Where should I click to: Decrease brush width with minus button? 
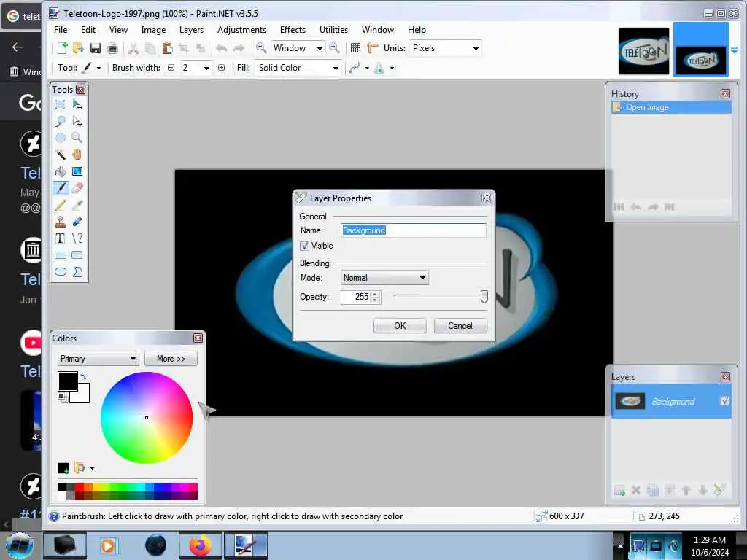[171, 68]
